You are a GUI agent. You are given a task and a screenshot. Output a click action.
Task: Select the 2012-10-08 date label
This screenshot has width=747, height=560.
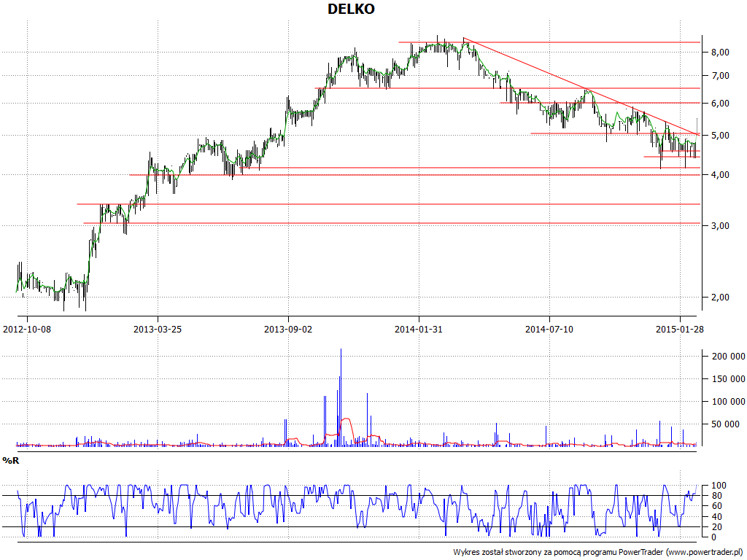(27, 329)
